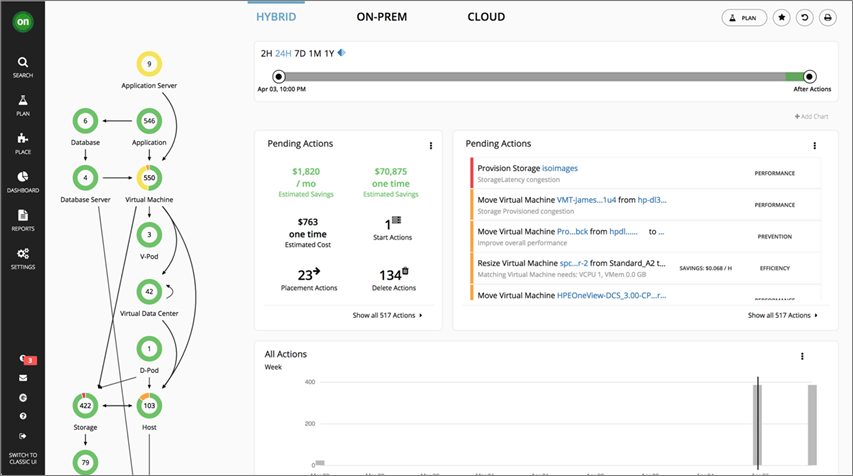Select the Database Server node 4
853x476 pixels.
click(x=85, y=177)
